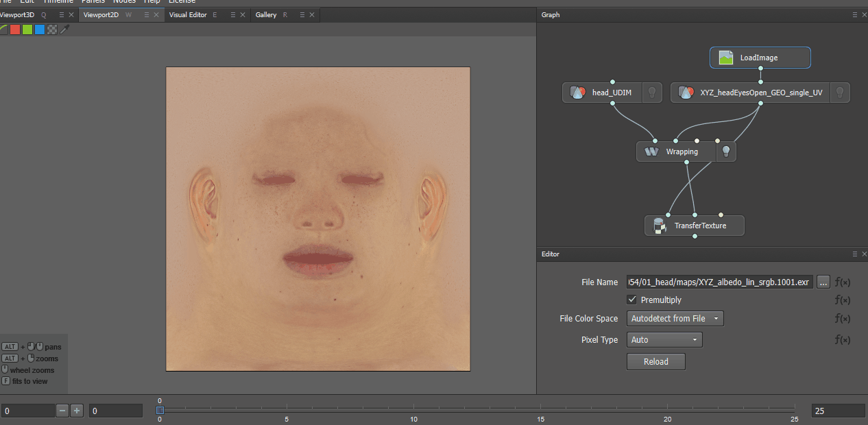The height and width of the screenshot is (425, 868).
Task: Select the eyedropper color picker tool
Action: [65, 29]
